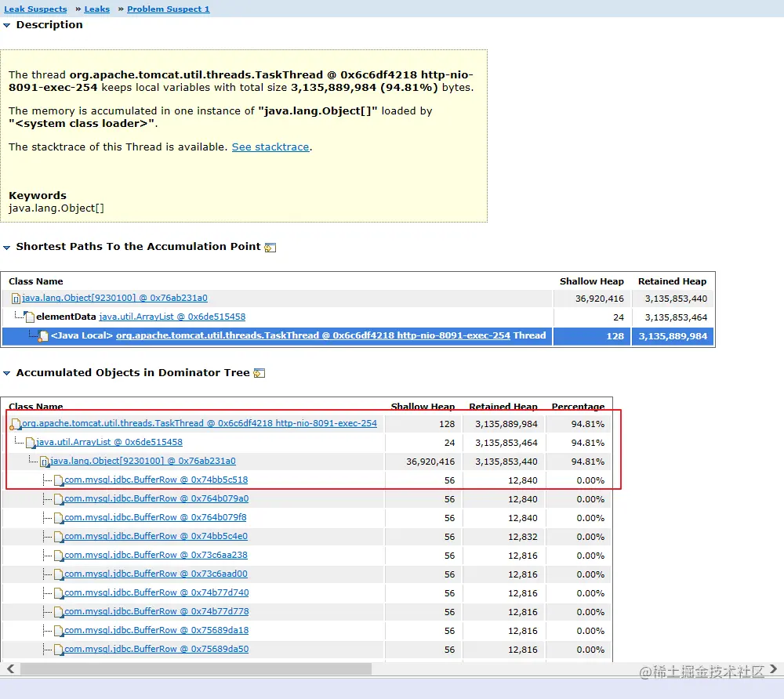Click the horizontal scrollbar left arrow
Screen dimensions: 784x699
[x=10, y=668]
